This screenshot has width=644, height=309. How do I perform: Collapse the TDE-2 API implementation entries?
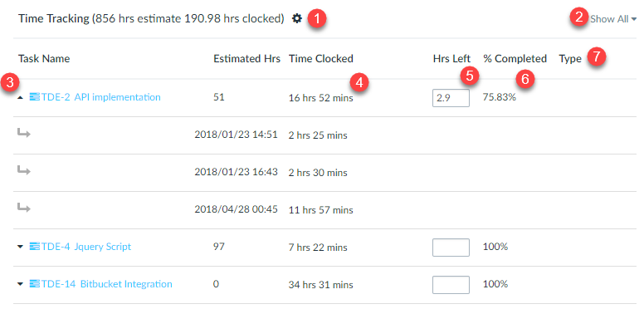pyautogui.click(x=21, y=98)
